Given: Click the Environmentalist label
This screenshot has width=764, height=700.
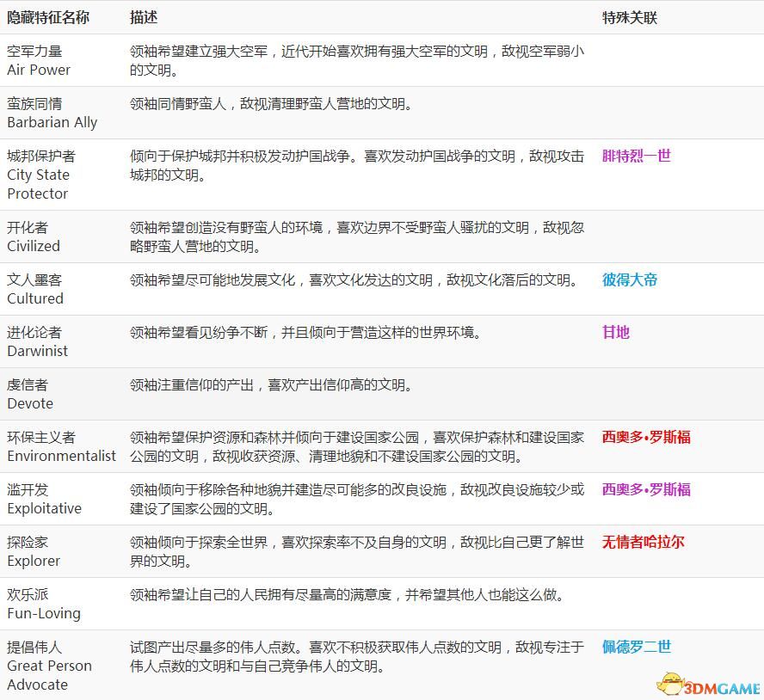Looking at the screenshot, I should click(61, 456).
